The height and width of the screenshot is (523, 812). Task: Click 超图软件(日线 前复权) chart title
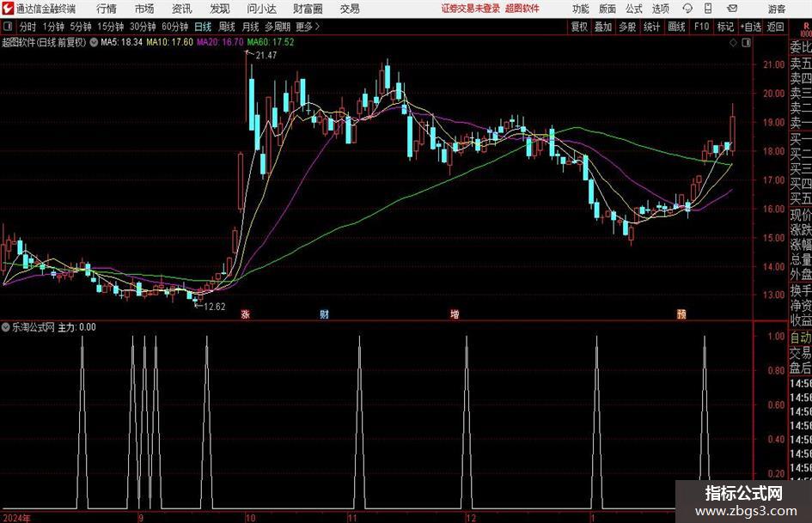tap(44, 42)
